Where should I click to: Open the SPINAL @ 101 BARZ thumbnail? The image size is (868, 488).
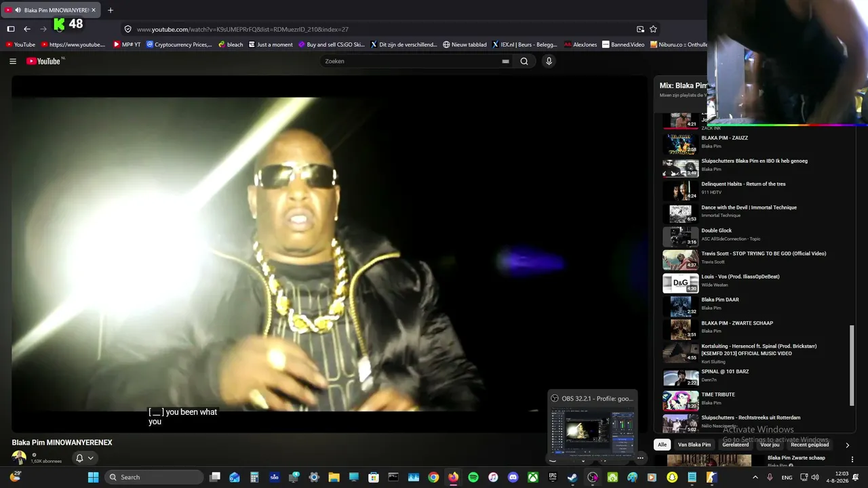[680, 377]
